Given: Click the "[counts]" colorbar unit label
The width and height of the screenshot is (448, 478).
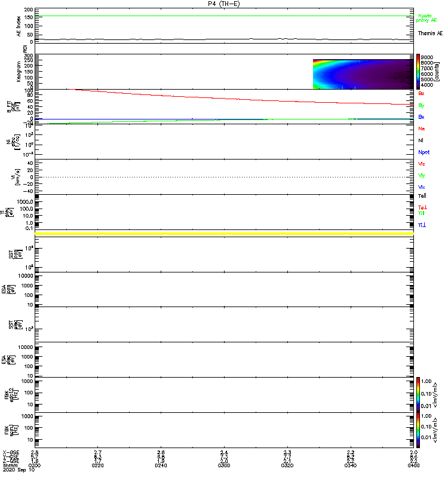Looking at the screenshot, I should tap(437, 72).
